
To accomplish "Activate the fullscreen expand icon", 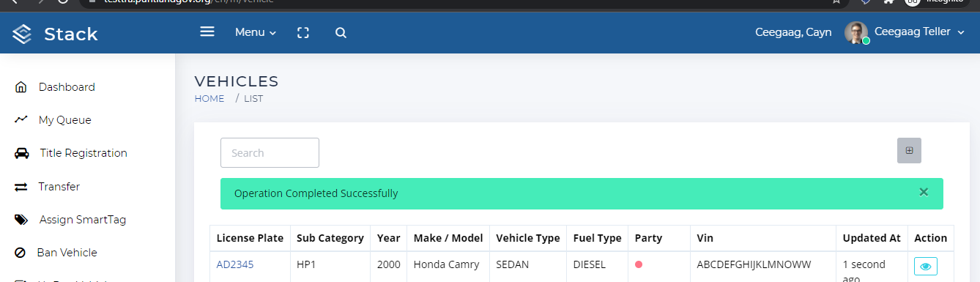I will tap(303, 33).
